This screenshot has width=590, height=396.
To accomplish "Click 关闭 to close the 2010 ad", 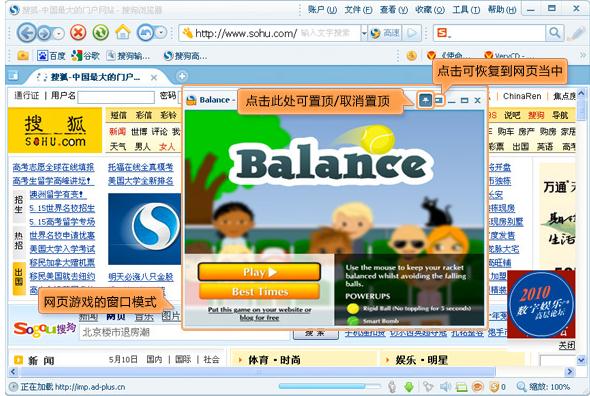I will [567, 345].
